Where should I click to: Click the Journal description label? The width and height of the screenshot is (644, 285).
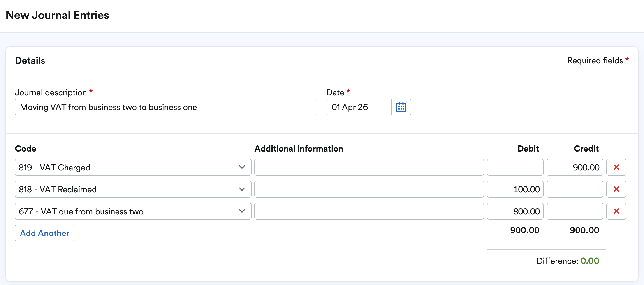click(51, 93)
